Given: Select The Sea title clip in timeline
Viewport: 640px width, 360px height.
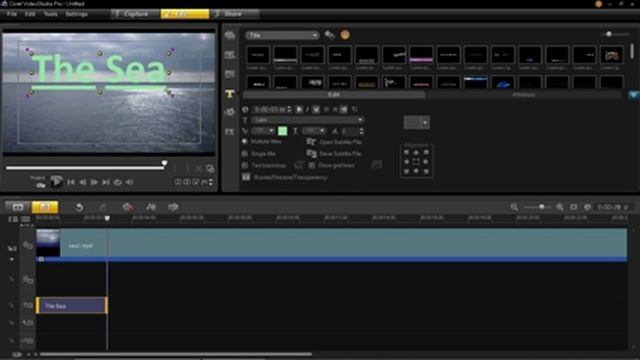Looking at the screenshot, I should (x=72, y=305).
